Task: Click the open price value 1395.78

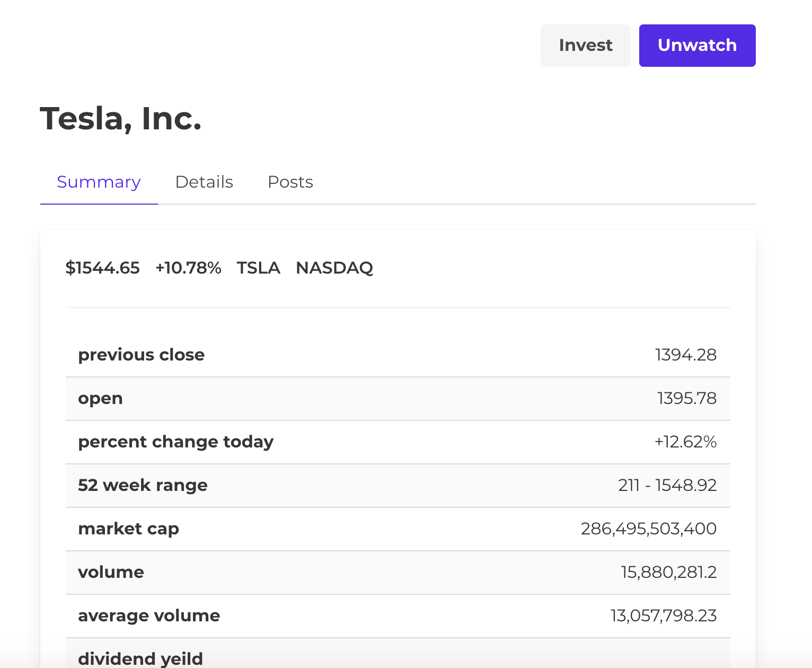Action: click(687, 398)
